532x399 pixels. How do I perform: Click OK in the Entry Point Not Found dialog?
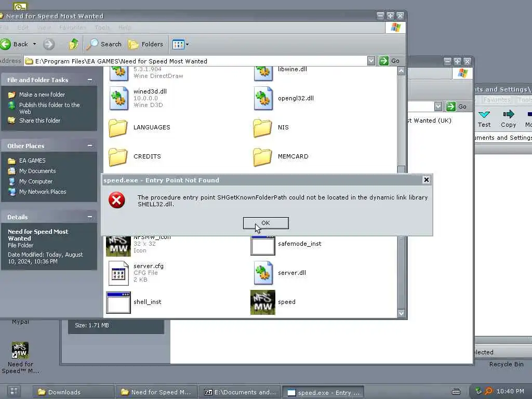click(265, 223)
